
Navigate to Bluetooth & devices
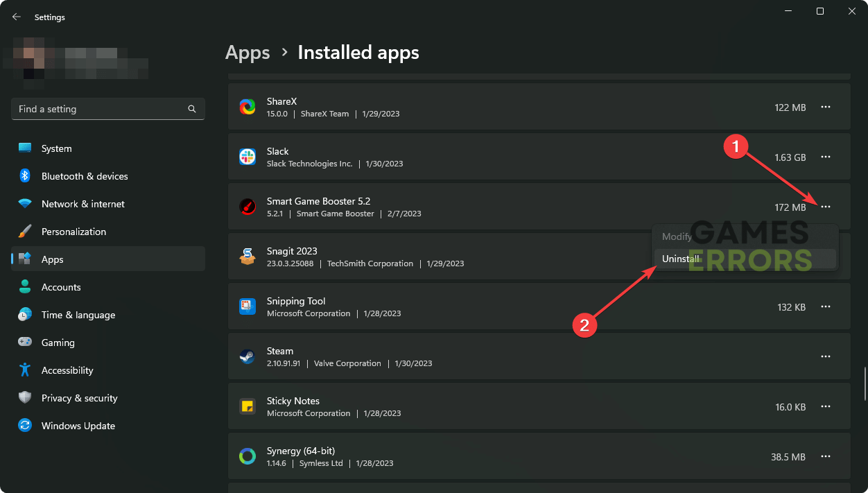84,176
